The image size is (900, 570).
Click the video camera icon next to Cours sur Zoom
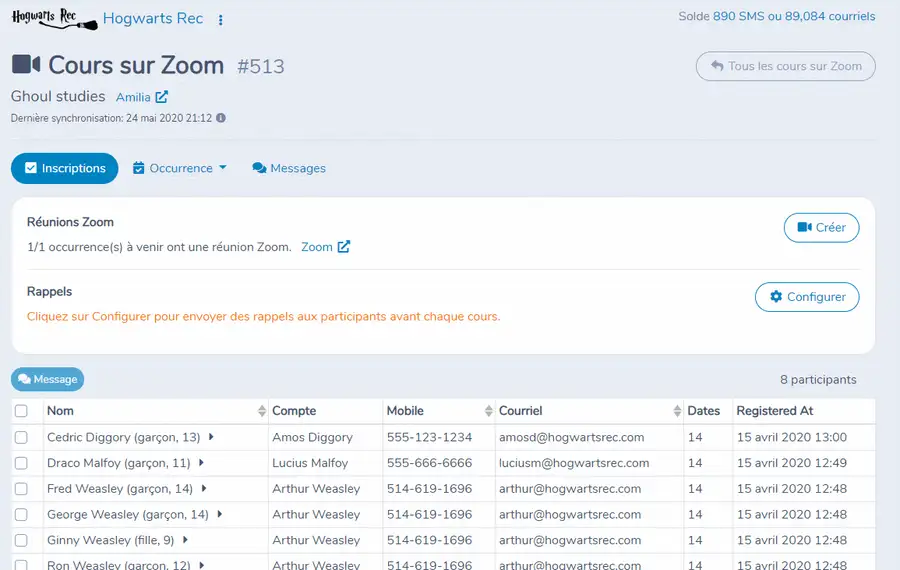click(26, 64)
